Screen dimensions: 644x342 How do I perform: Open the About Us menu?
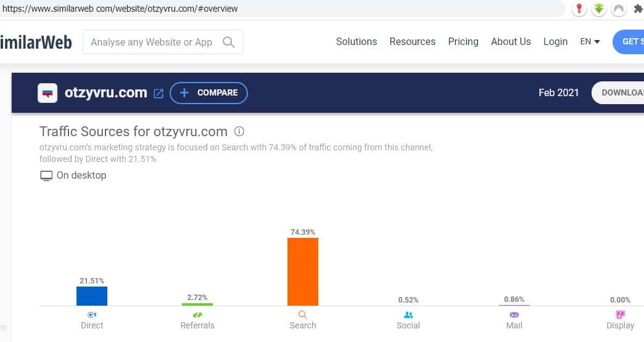coord(511,41)
